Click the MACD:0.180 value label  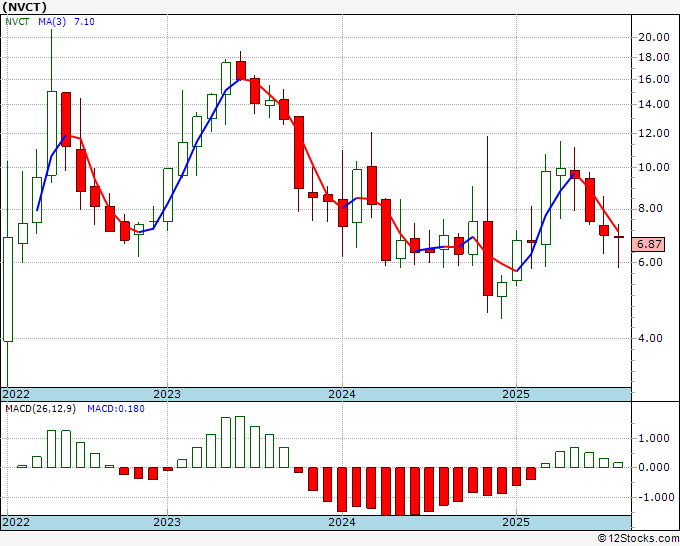point(116,409)
